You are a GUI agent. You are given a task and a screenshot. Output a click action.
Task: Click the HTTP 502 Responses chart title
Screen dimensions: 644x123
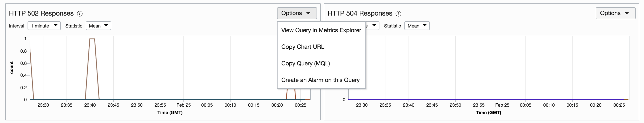tap(41, 13)
